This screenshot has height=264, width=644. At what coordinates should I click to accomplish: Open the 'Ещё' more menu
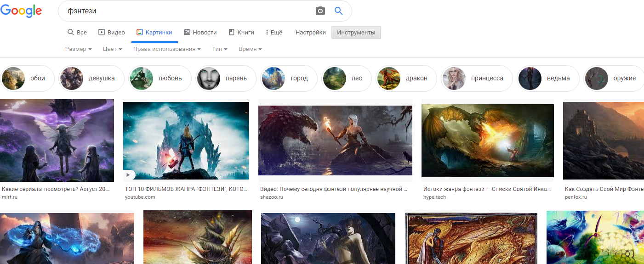click(x=274, y=33)
